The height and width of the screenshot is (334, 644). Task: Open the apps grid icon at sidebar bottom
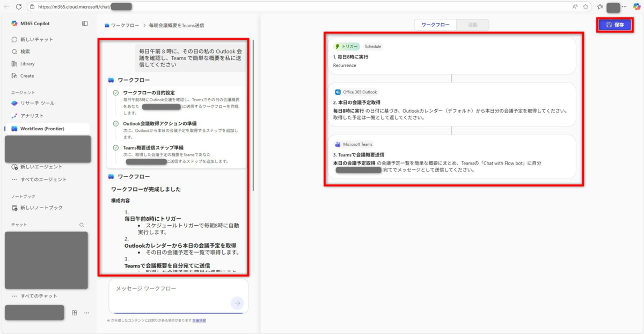click(75, 313)
